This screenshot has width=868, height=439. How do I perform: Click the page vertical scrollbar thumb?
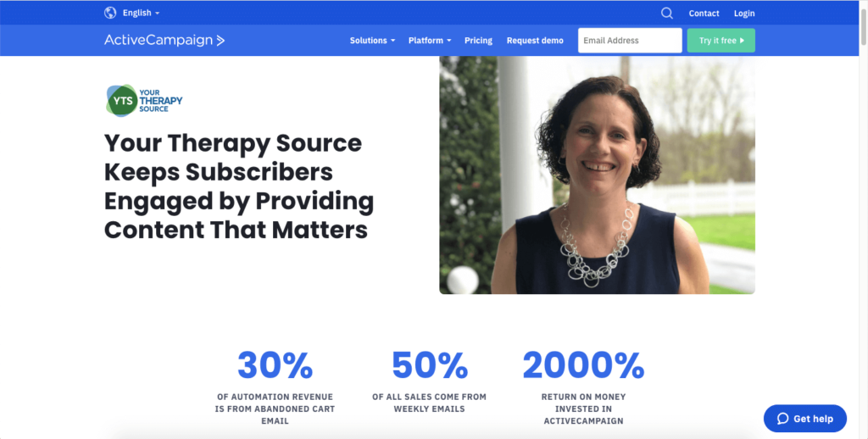coord(863,23)
